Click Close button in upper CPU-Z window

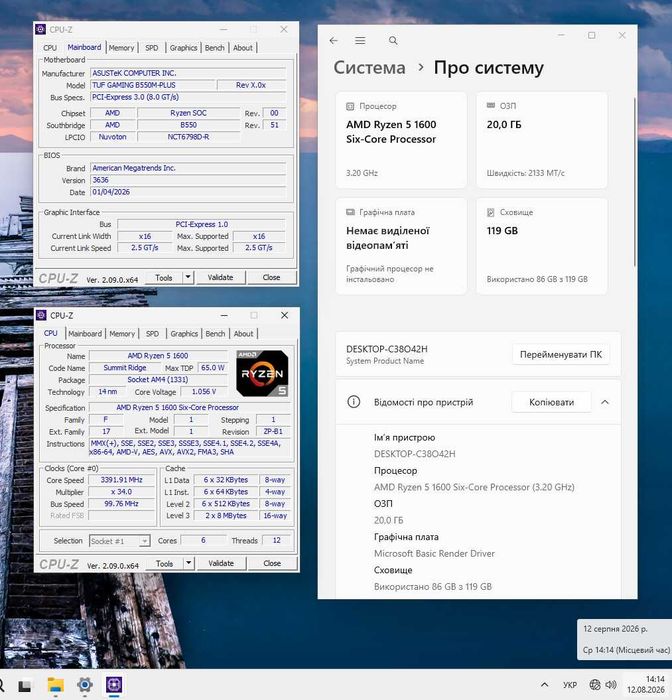tap(271, 278)
